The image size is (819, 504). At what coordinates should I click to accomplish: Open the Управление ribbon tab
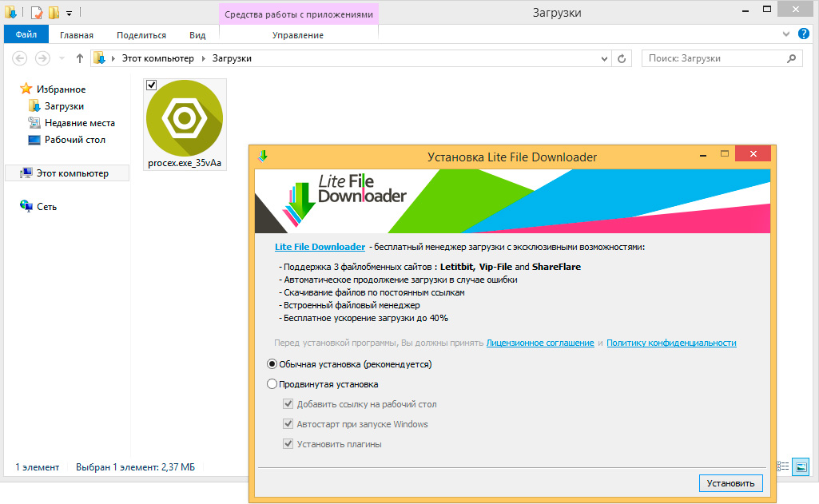[x=298, y=35]
